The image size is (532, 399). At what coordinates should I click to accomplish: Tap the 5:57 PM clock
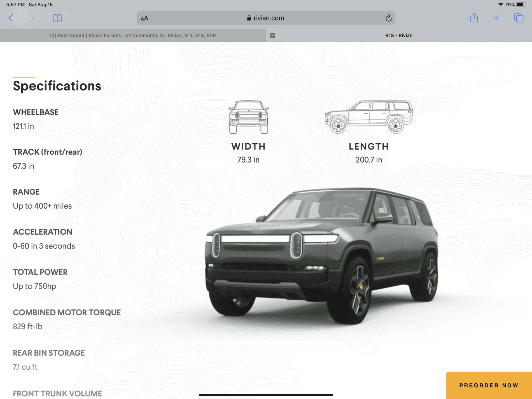coord(15,4)
